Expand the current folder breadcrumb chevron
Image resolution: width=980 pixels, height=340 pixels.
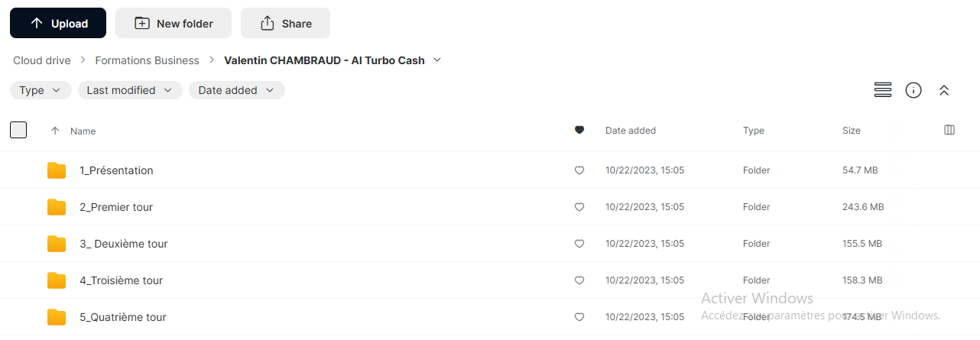[x=437, y=60]
